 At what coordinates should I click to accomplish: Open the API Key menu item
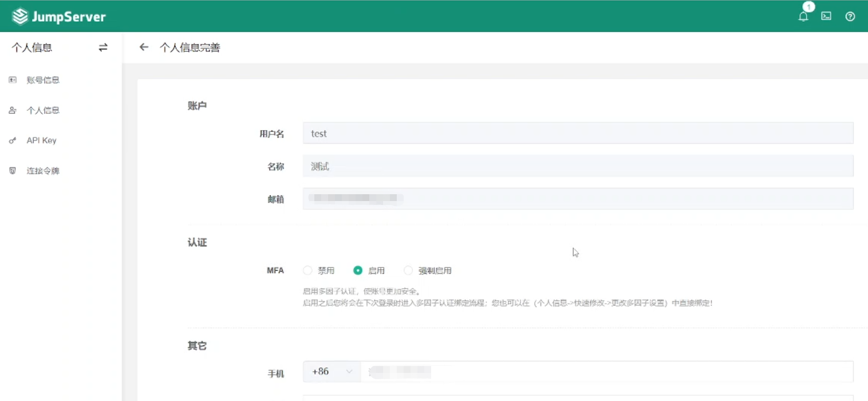pos(41,141)
